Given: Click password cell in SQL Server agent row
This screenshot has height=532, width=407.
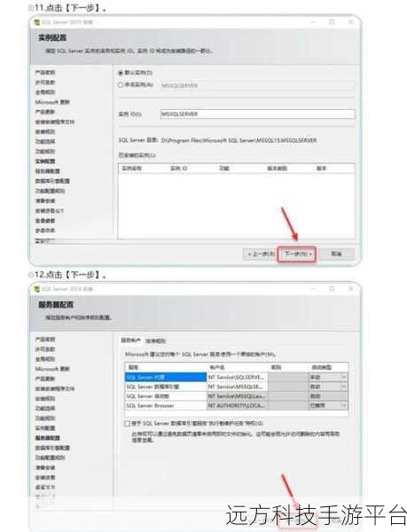Looking at the screenshot, I should (x=288, y=378).
